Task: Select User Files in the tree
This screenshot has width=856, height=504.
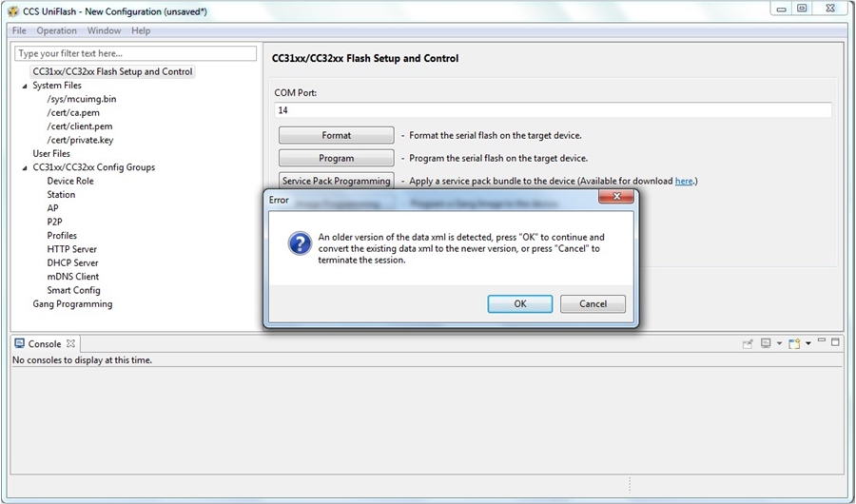Action: pos(51,153)
